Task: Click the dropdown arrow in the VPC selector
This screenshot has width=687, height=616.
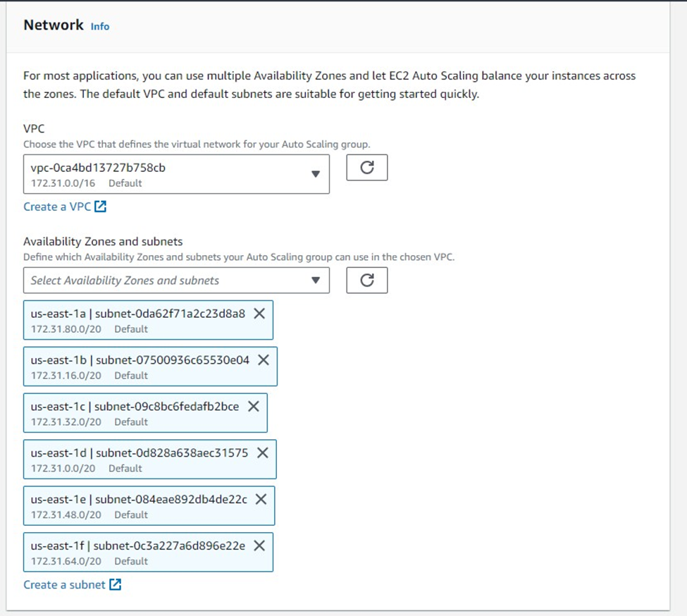Action: tap(316, 174)
